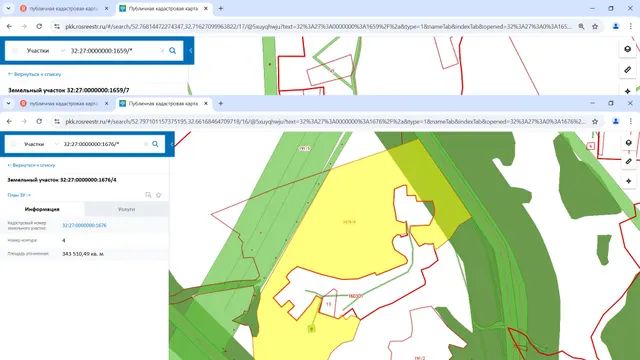
Task: Clear the 1676 search field X
Action: tap(146, 144)
